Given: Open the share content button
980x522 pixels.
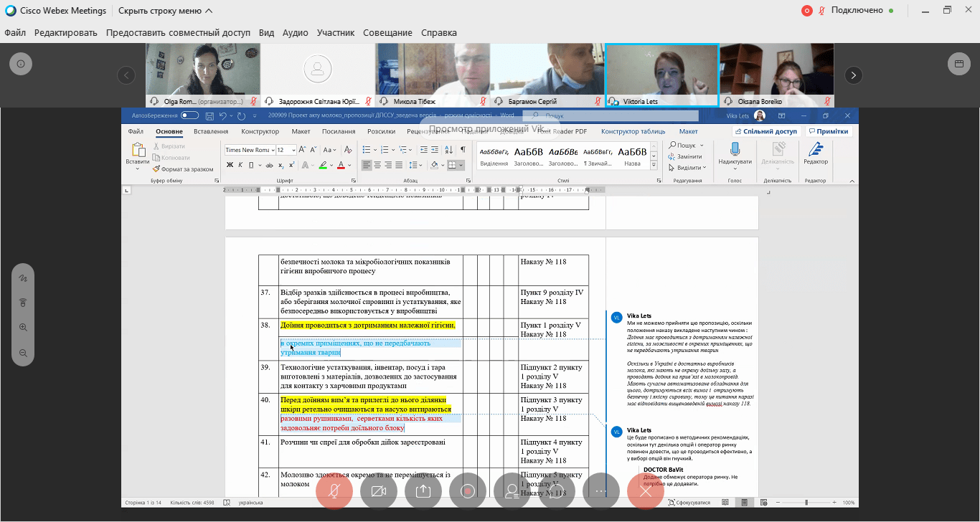Looking at the screenshot, I should click(423, 491).
